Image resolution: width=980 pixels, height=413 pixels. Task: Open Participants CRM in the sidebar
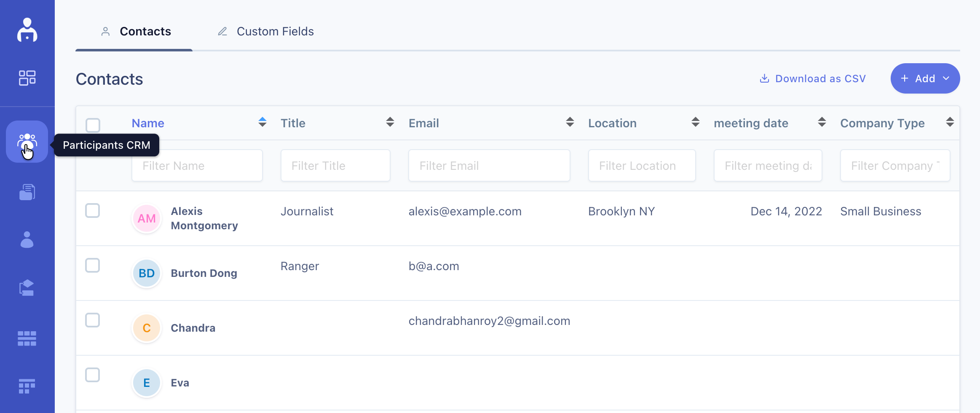(x=27, y=142)
